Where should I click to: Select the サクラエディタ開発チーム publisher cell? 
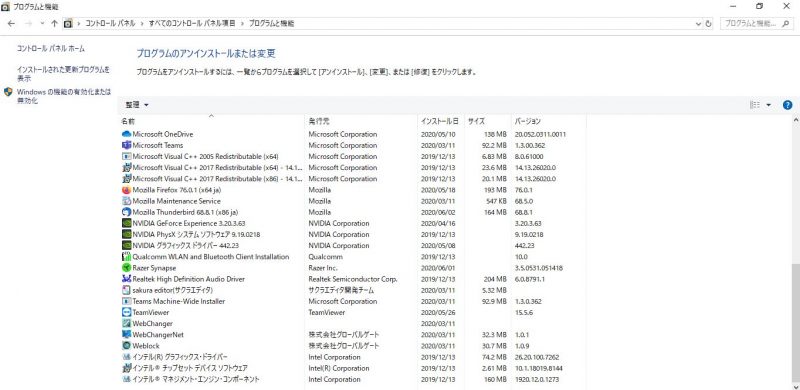[x=341, y=290]
